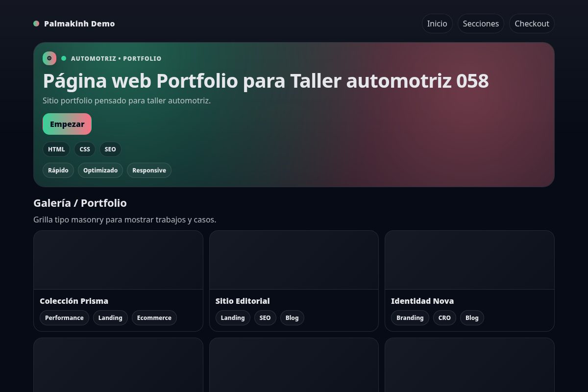Click the Branding tag on Identidad Nova
This screenshot has height=392, width=588.
(x=410, y=318)
